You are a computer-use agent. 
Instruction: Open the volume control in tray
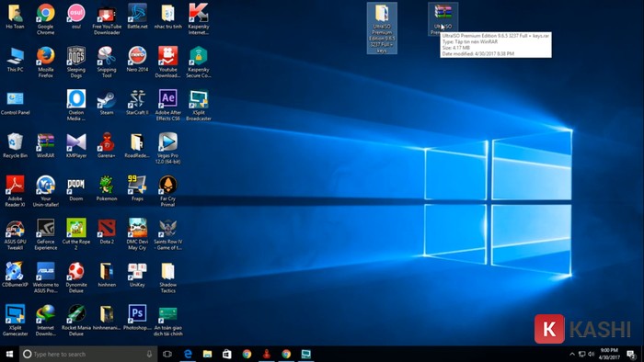pos(592,354)
